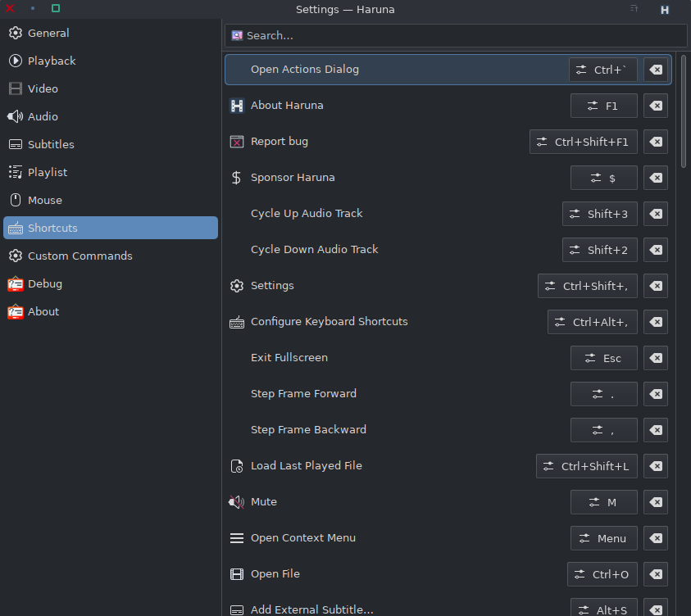Change the Ctrl+Shift+F1 shortcut for Report bug
The width and height of the screenshot is (691, 616).
coord(583,142)
